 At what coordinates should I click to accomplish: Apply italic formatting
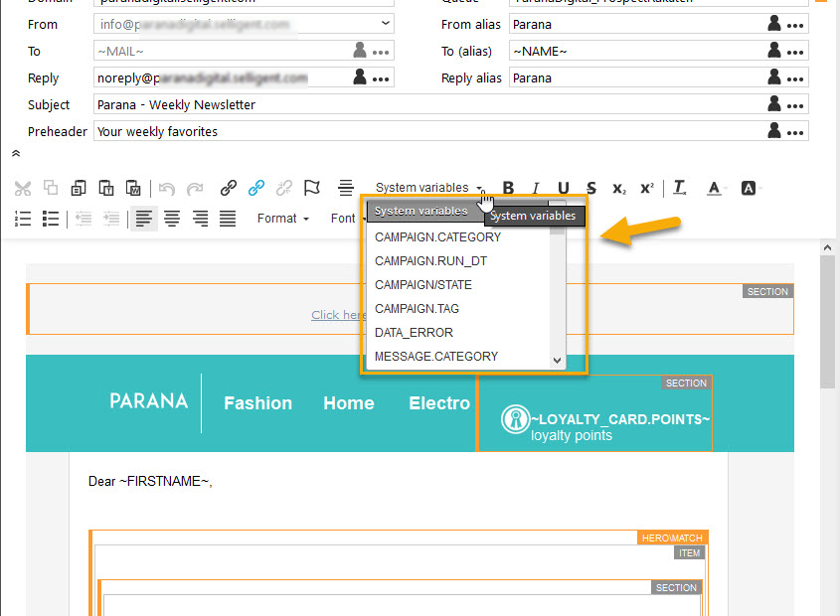[x=536, y=188]
